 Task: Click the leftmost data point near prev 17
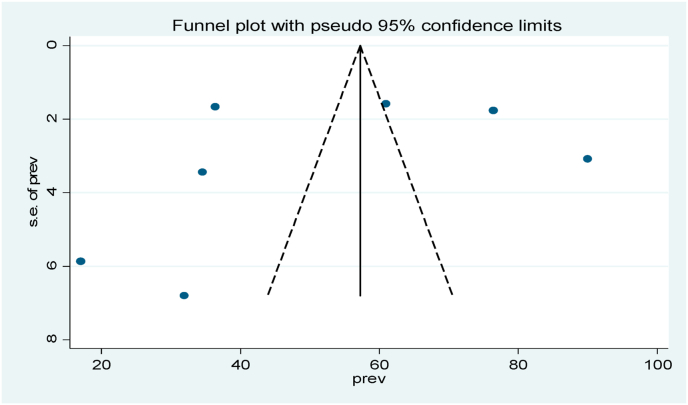pos(81,261)
